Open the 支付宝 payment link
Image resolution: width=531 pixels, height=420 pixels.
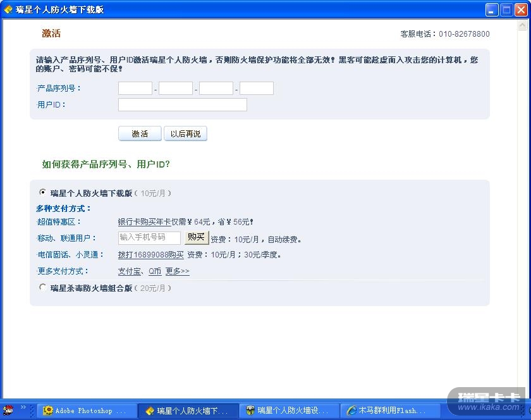130,271
